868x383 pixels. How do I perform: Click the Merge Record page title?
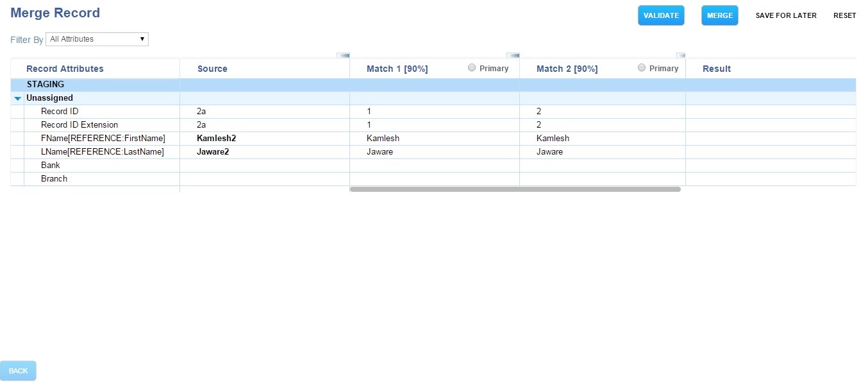pyautogui.click(x=55, y=13)
